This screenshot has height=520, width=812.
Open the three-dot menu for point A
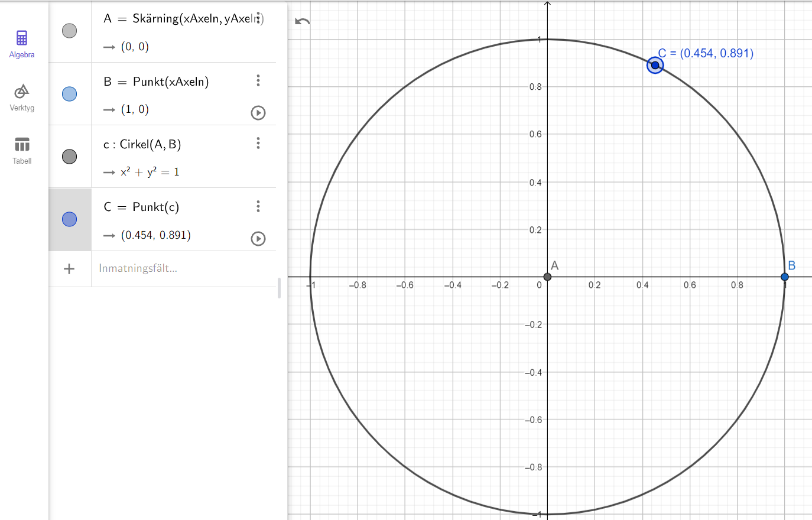click(258, 18)
